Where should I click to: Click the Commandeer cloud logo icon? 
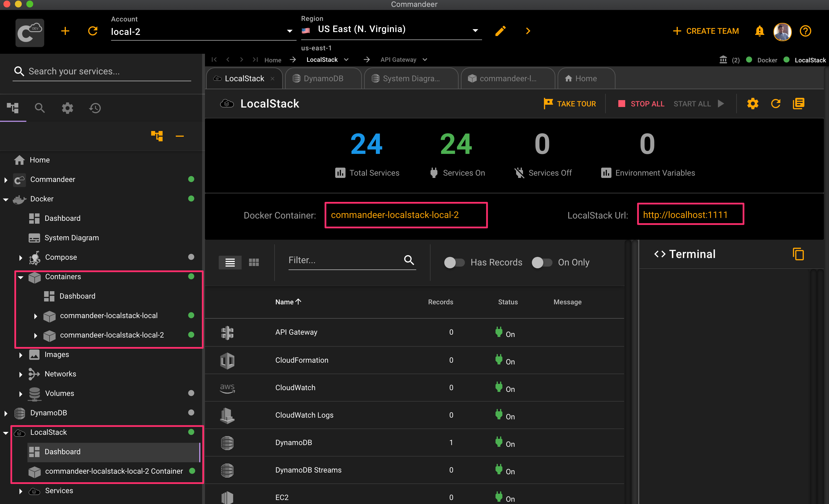pos(29,32)
